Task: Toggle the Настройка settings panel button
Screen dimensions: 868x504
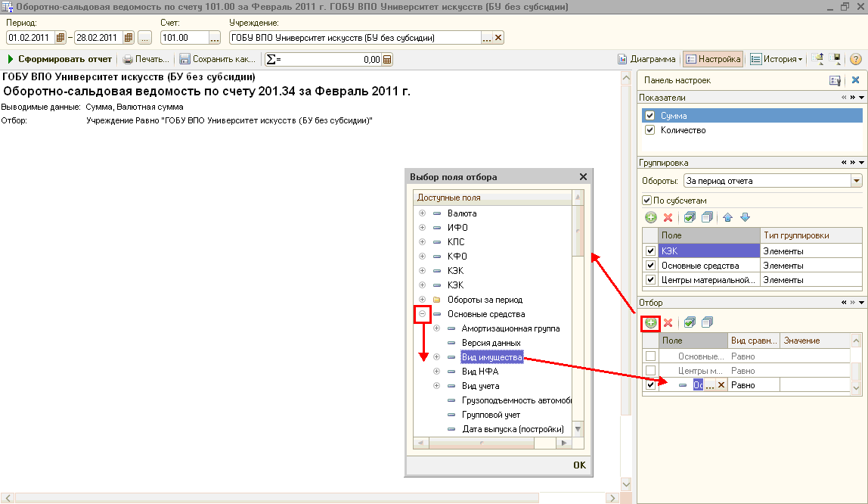Action: (712, 59)
